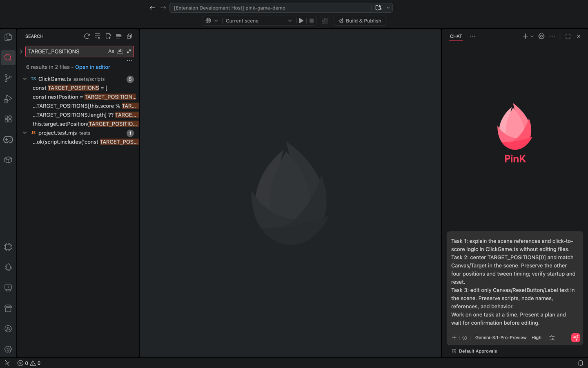
Task: Collapse all search results
Action: [129, 36]
